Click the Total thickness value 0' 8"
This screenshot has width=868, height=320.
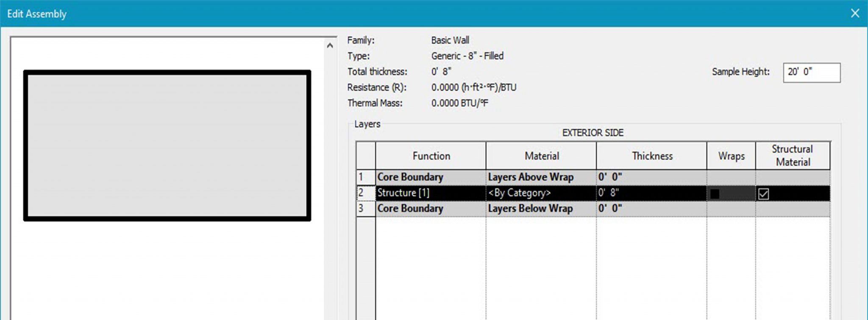tap(441, 72)
